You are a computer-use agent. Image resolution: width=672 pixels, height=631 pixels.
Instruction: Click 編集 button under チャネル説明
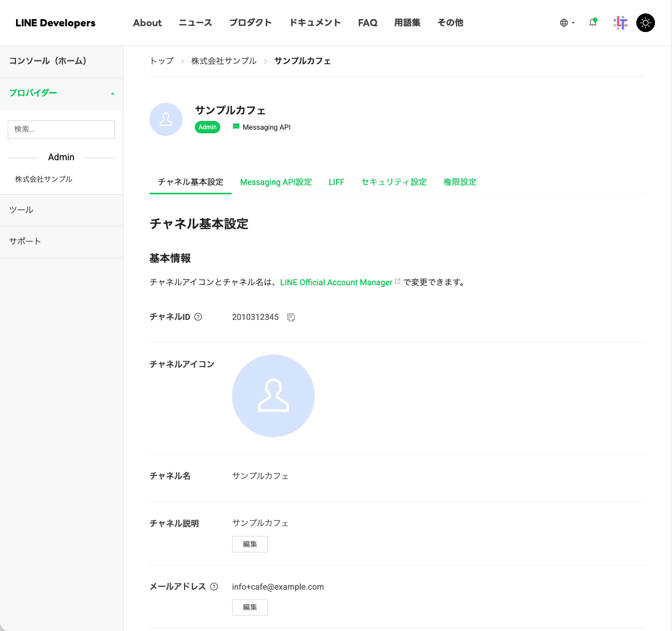250,544
